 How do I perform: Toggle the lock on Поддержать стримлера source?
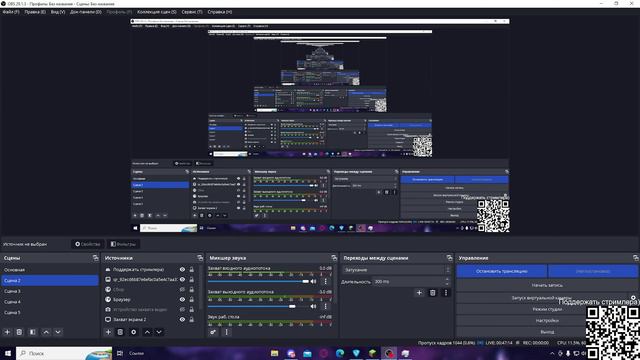(x=191, y=269)
